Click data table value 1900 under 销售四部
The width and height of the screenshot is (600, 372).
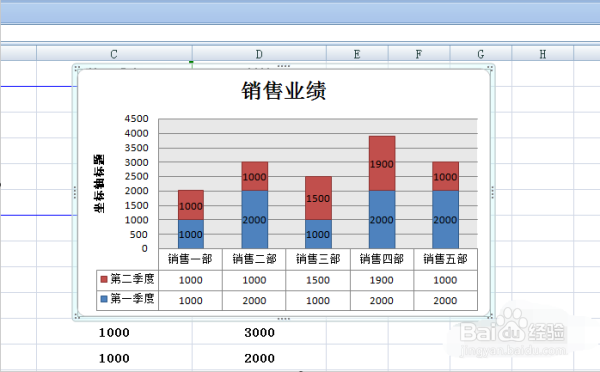[382, 280]
